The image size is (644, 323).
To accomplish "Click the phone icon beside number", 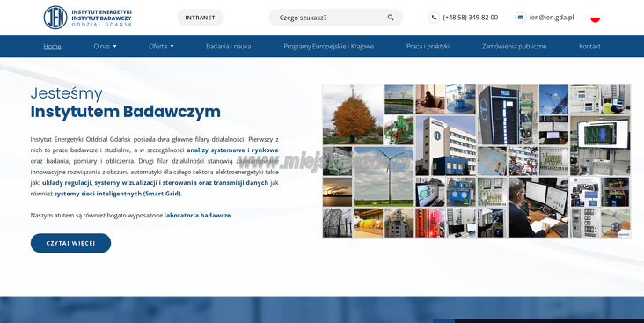I will pyautogui.click(x=434, y=18).
